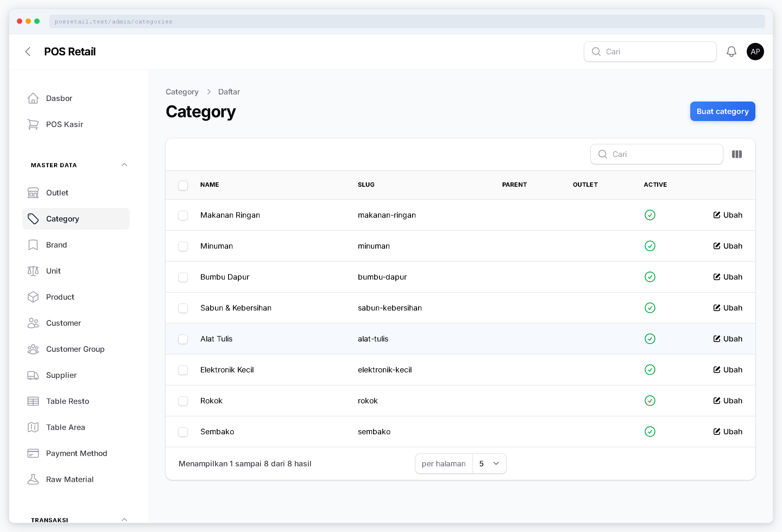Click the Dasbor home icon
The height and width of the screenshot is (532, 782).
point(33,98)
